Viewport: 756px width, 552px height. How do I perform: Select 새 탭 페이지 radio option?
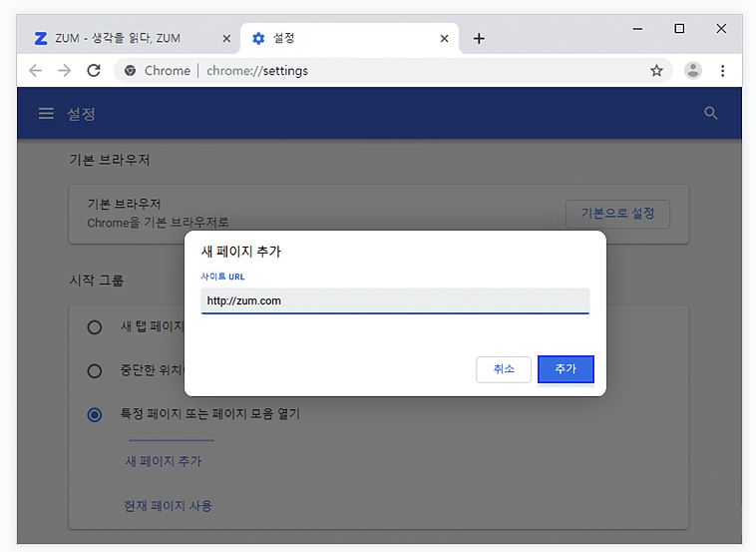pyautogui.click(x=95, y=327)
